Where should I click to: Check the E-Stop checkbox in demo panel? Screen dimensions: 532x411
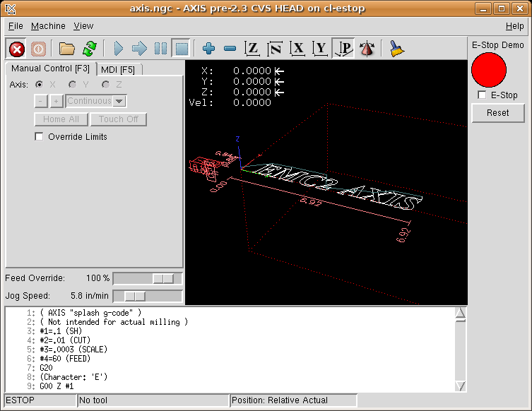click(482, 95)
